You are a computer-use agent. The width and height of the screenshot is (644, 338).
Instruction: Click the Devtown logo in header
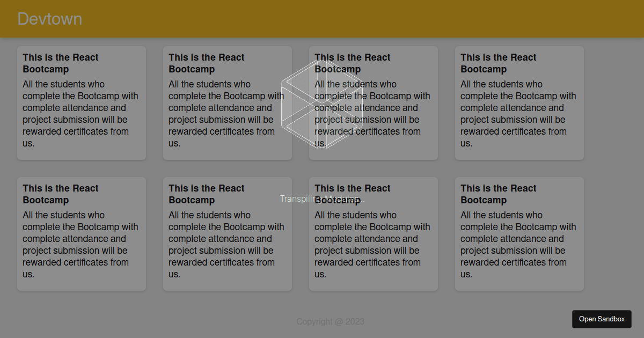click(49, 19)
